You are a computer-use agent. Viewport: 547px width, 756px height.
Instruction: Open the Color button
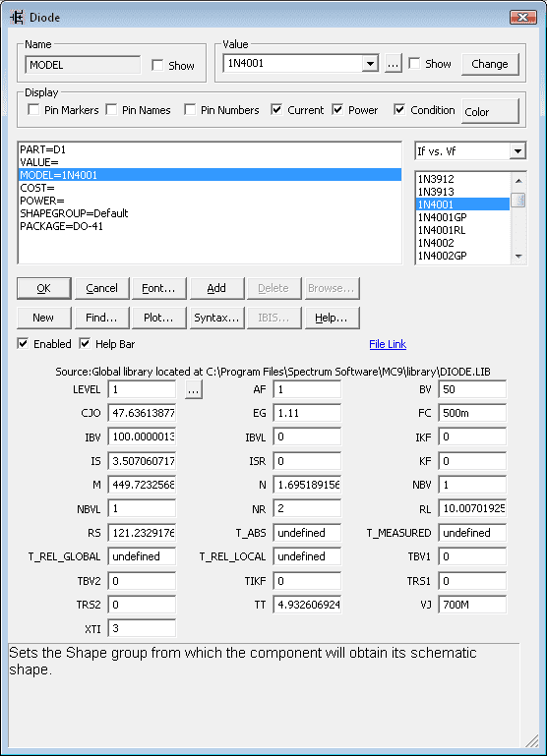click(490, 111)
